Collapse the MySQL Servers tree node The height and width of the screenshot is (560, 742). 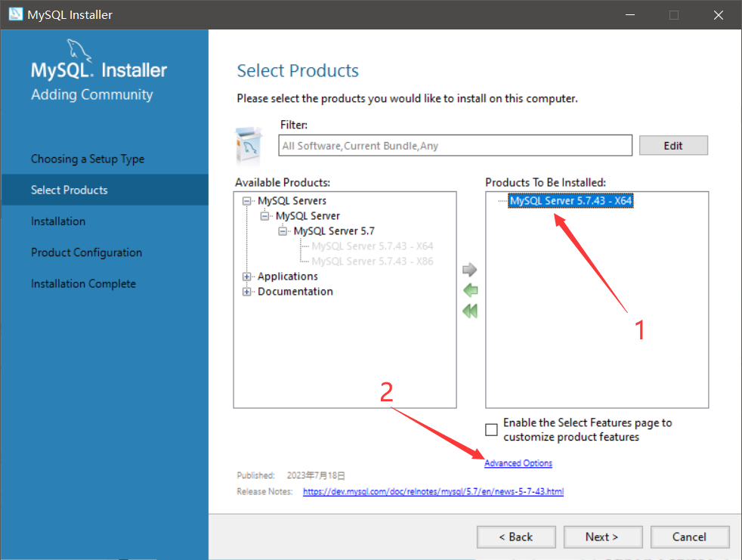tap(246, 201)
